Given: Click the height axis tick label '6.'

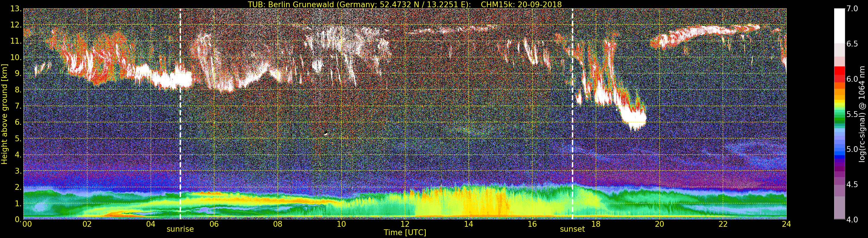Looking at the screenshot, I should pyautogui.click(x=18, y=122).
